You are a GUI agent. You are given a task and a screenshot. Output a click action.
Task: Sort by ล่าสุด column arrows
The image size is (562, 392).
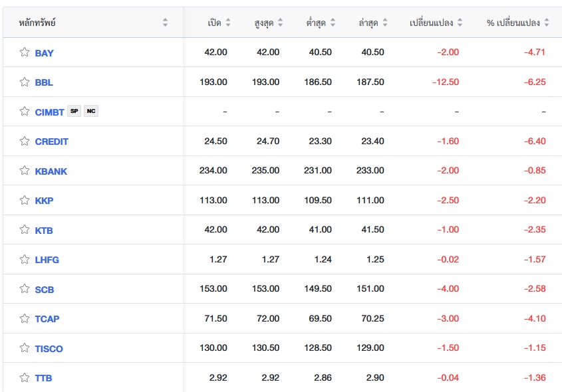pyautogui.click(x=385, y=23)
